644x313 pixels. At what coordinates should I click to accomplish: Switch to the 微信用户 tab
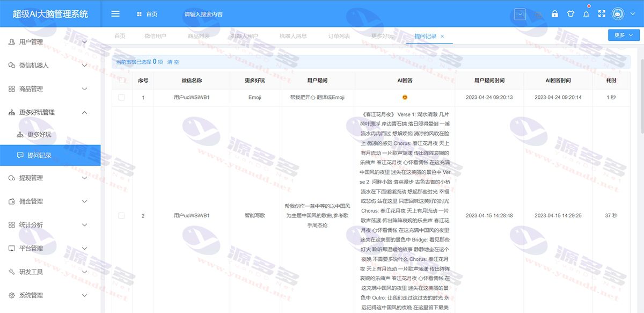pos(155,36)
